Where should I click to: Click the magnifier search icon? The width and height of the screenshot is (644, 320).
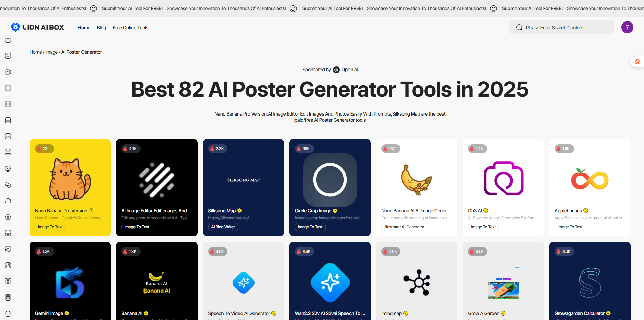pyautogui.click(x=519, y=28)
